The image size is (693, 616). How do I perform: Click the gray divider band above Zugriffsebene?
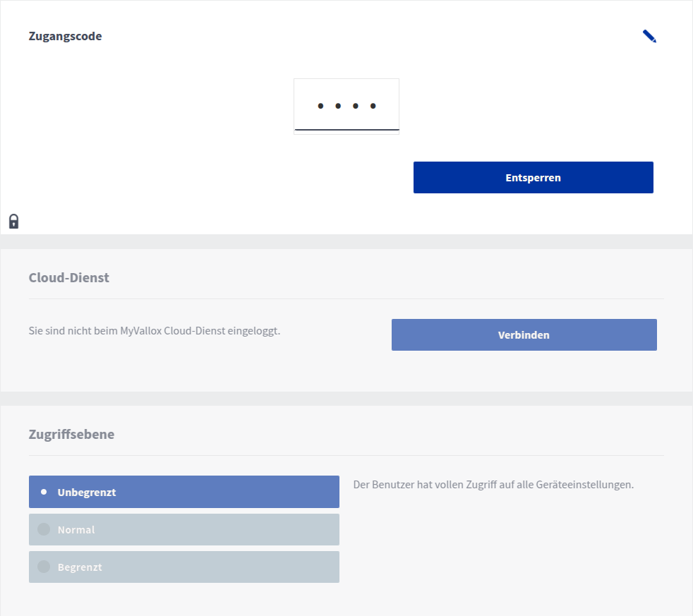coord(346,398)
